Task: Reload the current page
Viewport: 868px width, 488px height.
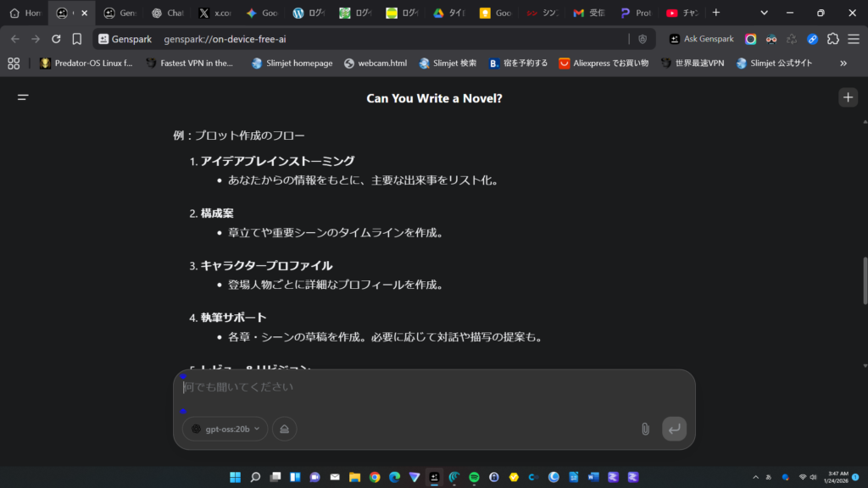Action: [x=56, y=39]
